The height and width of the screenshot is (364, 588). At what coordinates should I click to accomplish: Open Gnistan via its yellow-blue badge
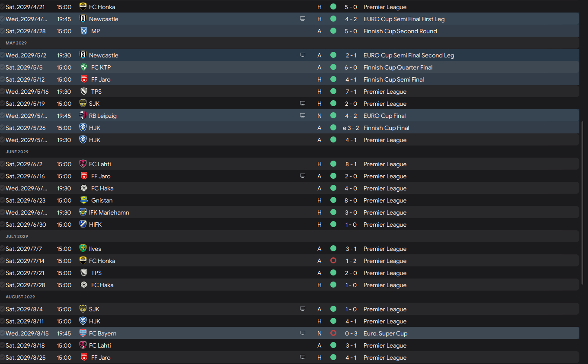(84, 200)
